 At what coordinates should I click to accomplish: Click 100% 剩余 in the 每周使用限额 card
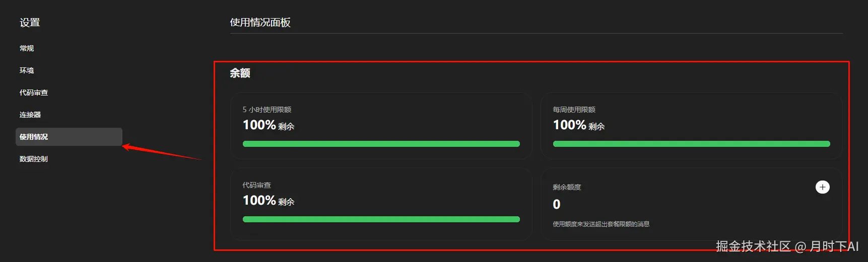pos(578,125)
